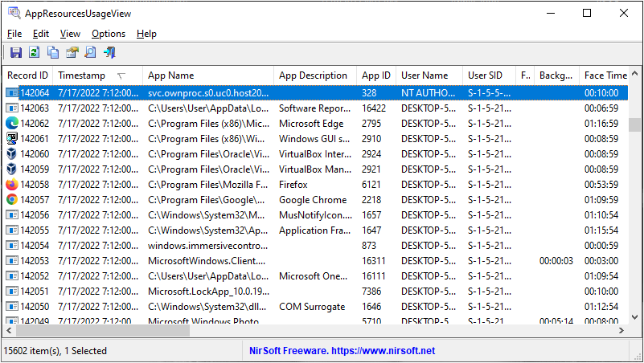Click the Find toolbar icon
644x363 pixels.
click(90, 52)
